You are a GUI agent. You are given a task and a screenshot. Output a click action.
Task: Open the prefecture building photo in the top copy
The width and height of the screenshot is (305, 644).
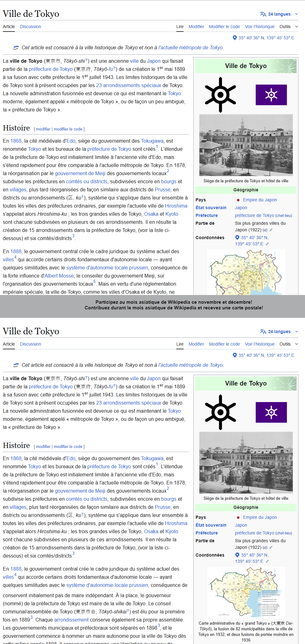pyautogui.click(x=246, y=145)
